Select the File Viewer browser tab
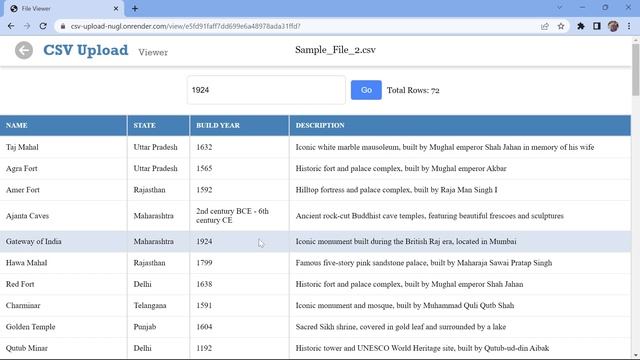 point(63,9)
